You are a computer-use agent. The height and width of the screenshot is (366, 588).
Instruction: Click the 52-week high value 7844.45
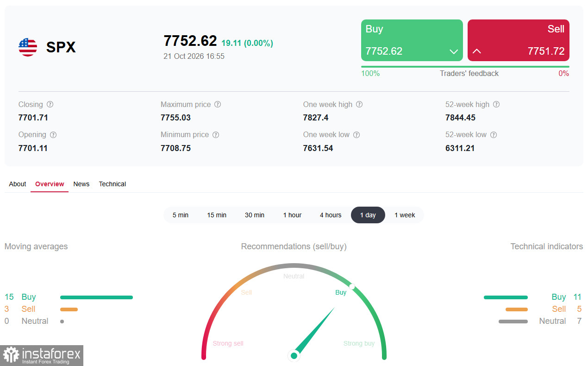(x=460, y=118)
